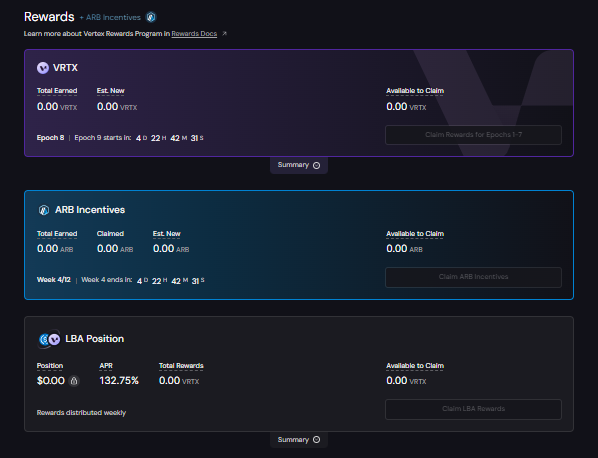The width and height of the screenshot is (598, 458).
Task: Click the Total Rewards 0.00 VRTX value
Action: coord(179,381)
